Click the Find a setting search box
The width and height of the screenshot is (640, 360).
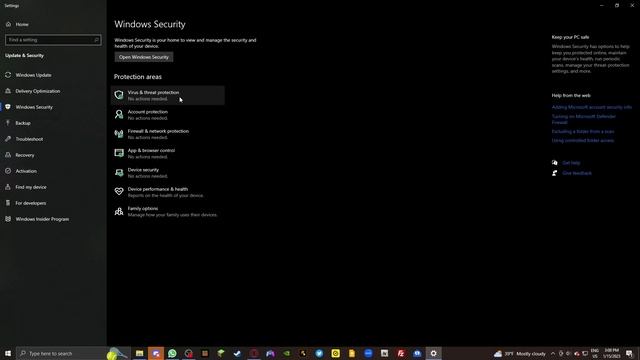click(x=53, y=40)
